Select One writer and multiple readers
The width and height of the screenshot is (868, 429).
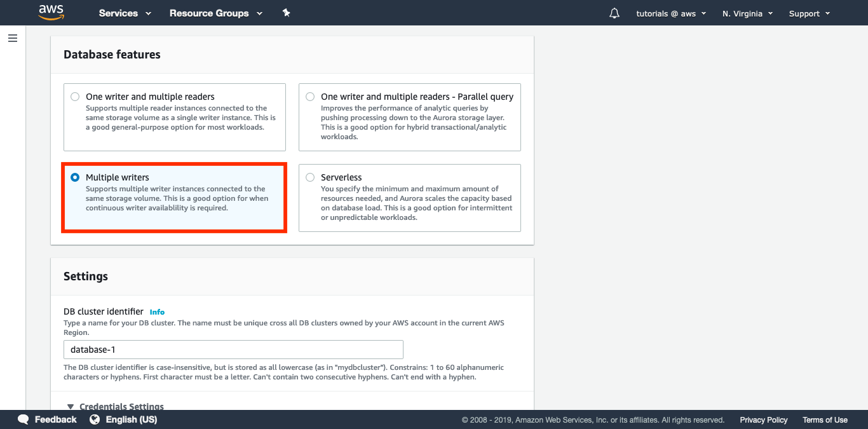75,96
